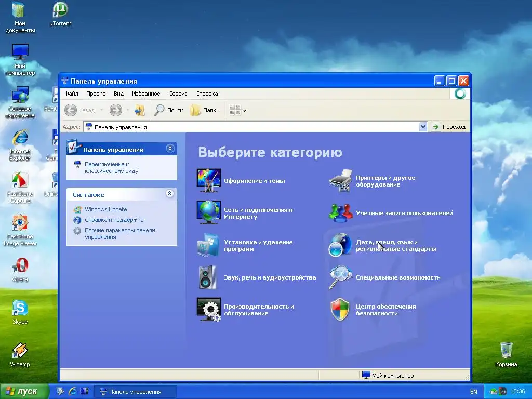This screenshot has width=532, height=399.
Task: Click Internet Explorer quick launch icon in taskbar
Action: 72,391
